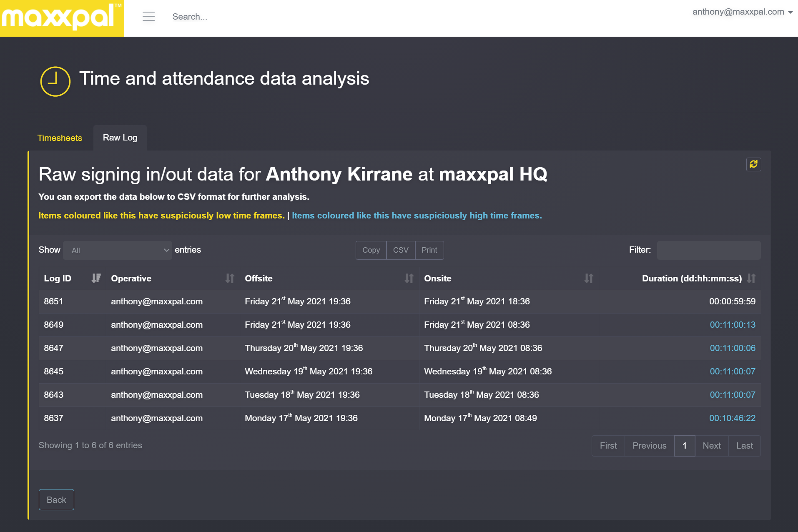The width and height of the screenshot is (798, 532).
Task: Click Onsite Monday 17th May 2021 08:49
Action: point(480,418)
